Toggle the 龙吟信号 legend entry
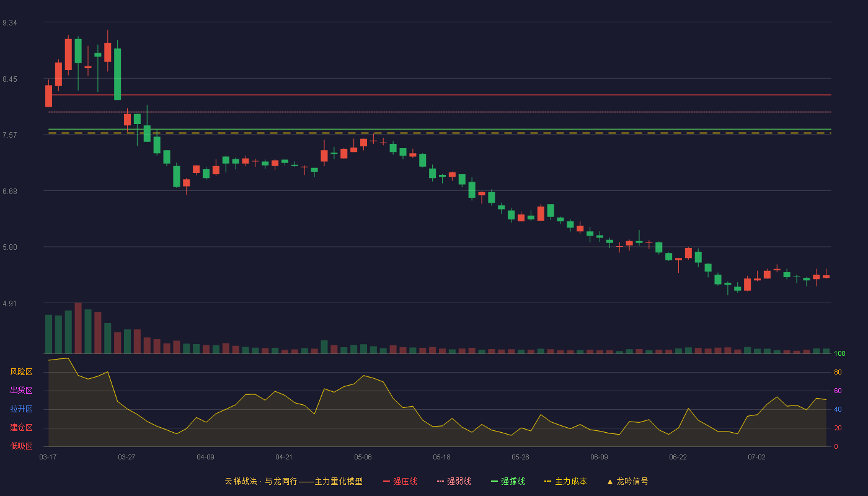This screenshot has width=868, height=496. coord(627,481)
